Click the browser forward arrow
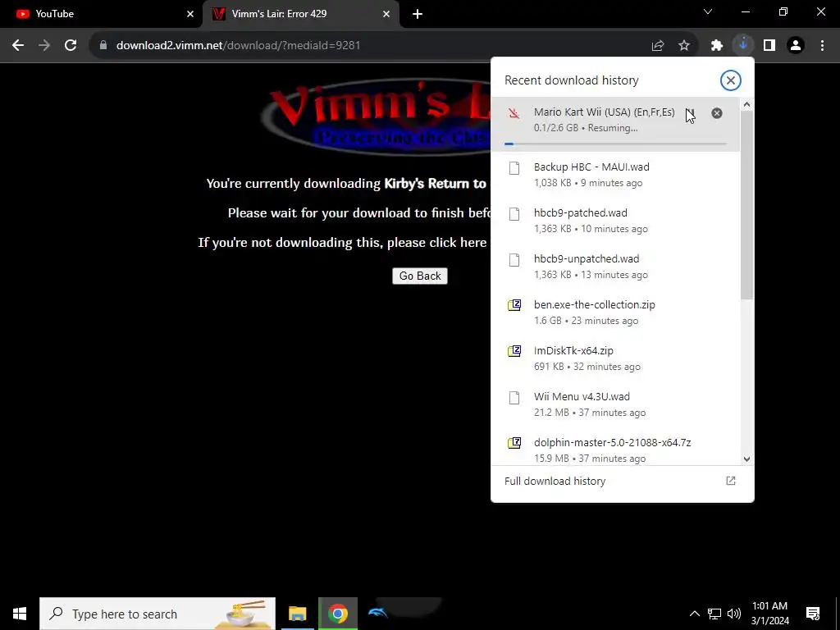This screenshot has width=840, height=630. click(x=44, y=46)
